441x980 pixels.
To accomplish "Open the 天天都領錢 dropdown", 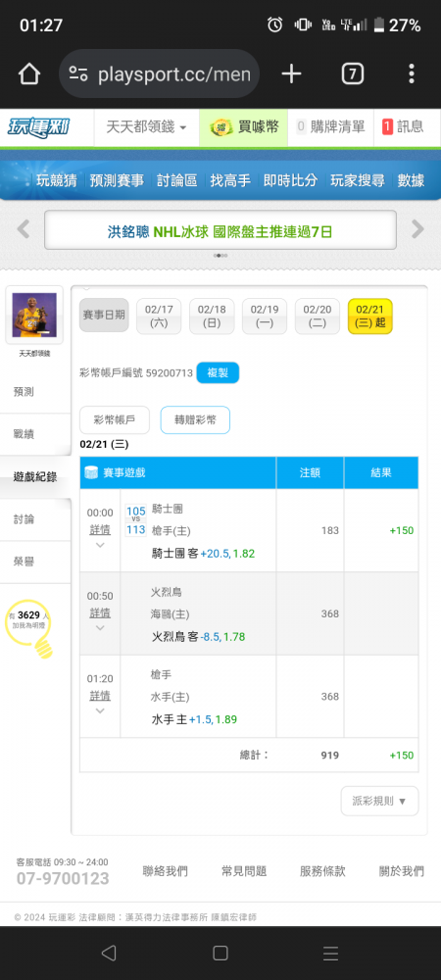I will pyautogui.click(x=146, y=126).
